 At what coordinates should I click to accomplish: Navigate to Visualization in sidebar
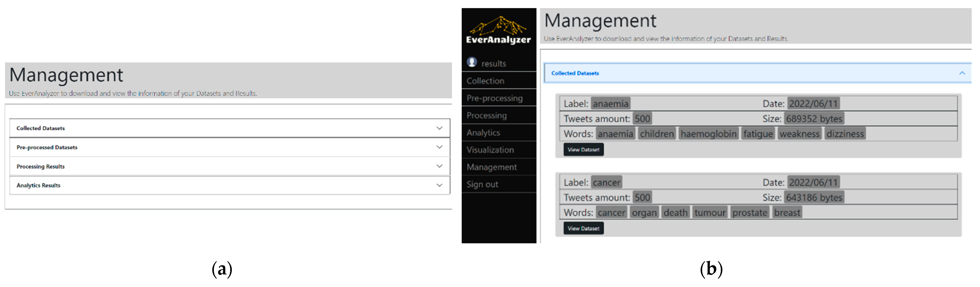pos(490,150)
